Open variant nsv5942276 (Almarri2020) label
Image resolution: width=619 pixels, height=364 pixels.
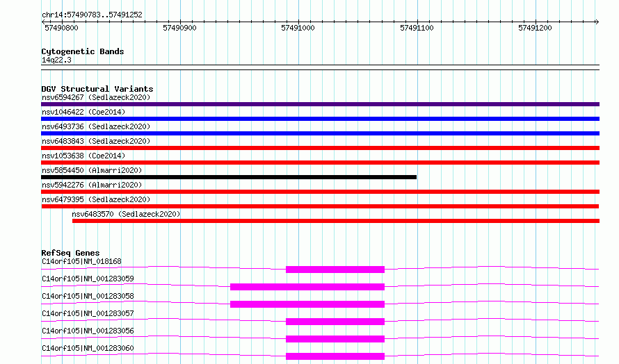click(x=92, y=185)
